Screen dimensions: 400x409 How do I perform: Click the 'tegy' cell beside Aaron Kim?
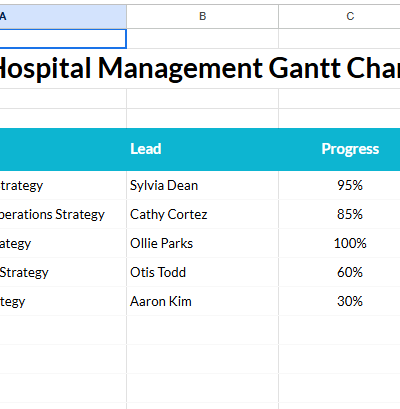(x=63, y=301)
